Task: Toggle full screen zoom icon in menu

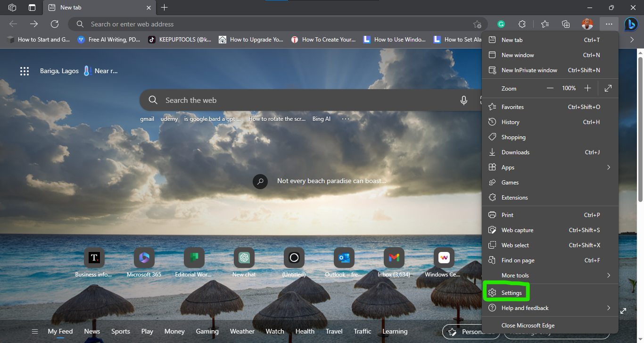Action: point(608,88)
